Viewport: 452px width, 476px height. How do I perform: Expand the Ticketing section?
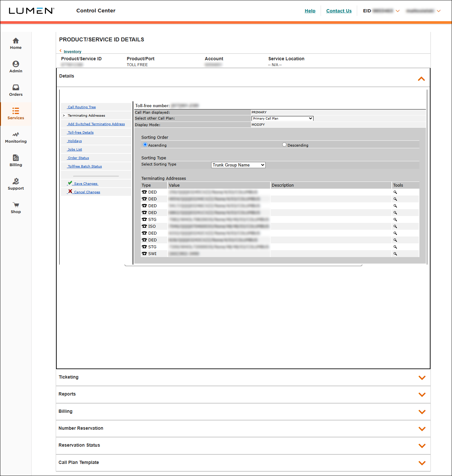point(422,378)
